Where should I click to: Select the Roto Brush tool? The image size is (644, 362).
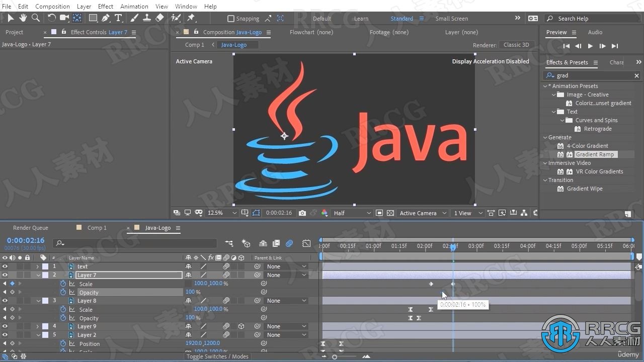click(176, 18)
